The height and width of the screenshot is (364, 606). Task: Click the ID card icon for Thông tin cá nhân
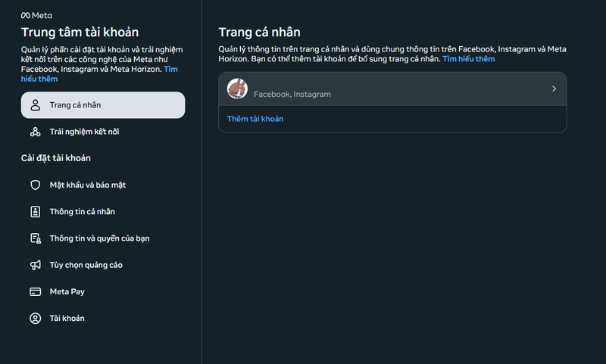[x=35, y=212]
